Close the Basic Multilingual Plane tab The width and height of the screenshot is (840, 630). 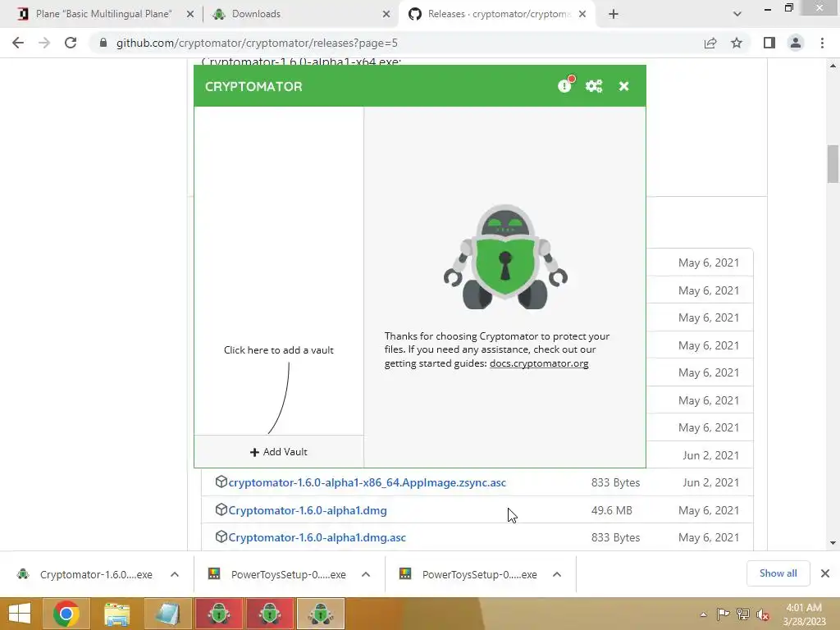coord(190,15)
